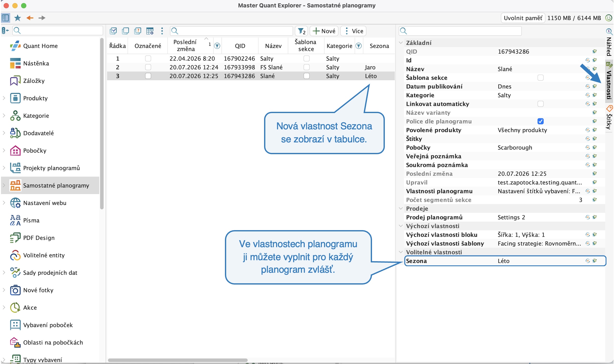Toggle the sidebar panel icon at top left
The image size is (614, 364).
[x=6, y=18]
